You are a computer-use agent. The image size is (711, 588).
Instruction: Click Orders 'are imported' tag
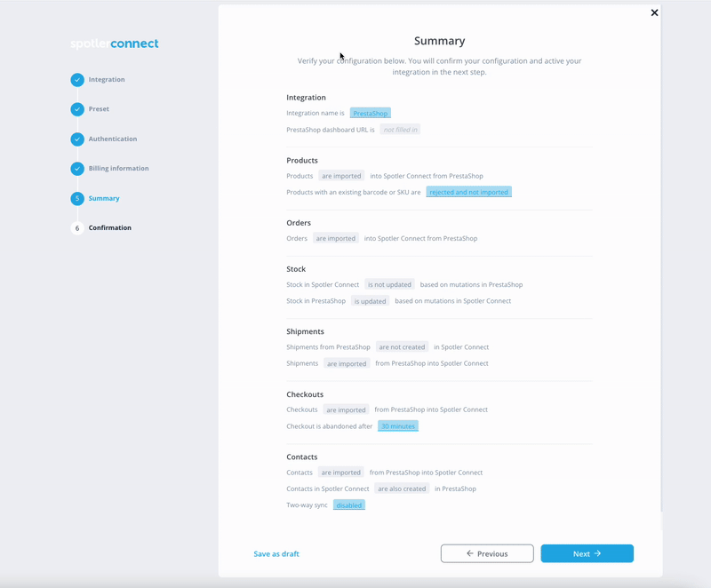coord(336,238)
